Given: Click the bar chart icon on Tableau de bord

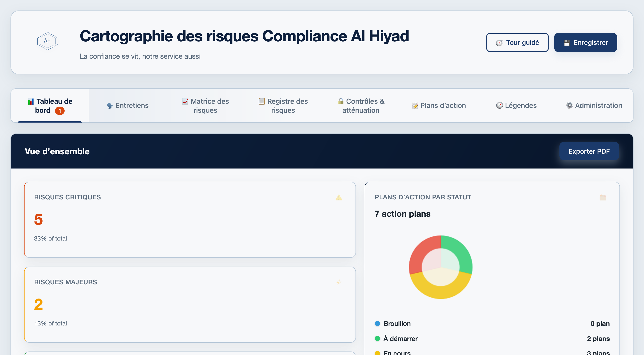Looking at the screenshot, I should click(31, 101).
